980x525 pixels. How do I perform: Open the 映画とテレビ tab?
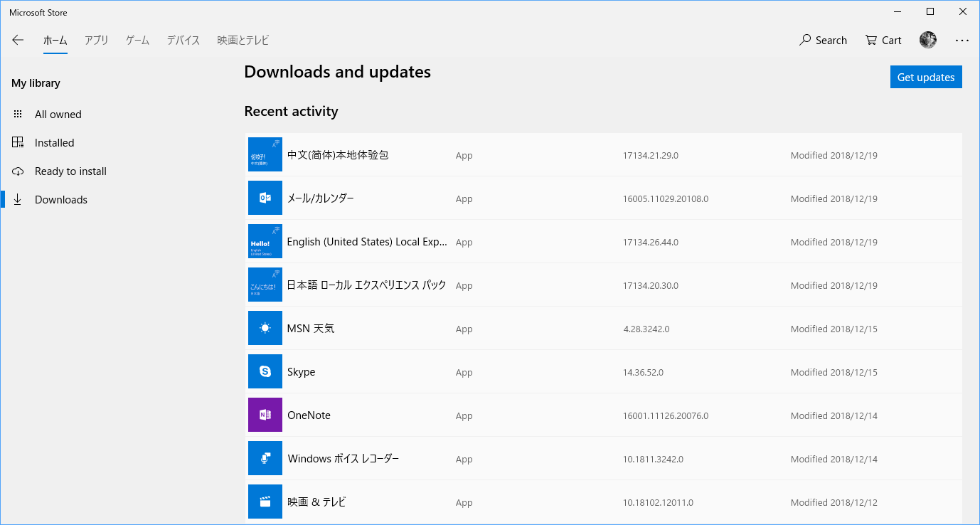243,41
